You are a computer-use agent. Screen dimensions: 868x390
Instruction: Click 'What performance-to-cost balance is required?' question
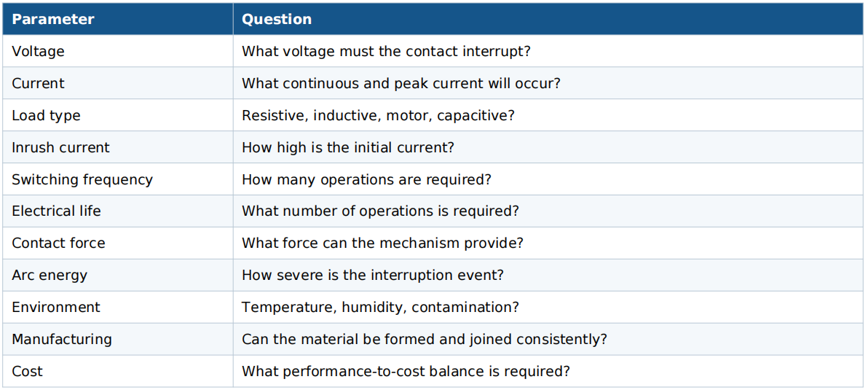click(406, 371)
